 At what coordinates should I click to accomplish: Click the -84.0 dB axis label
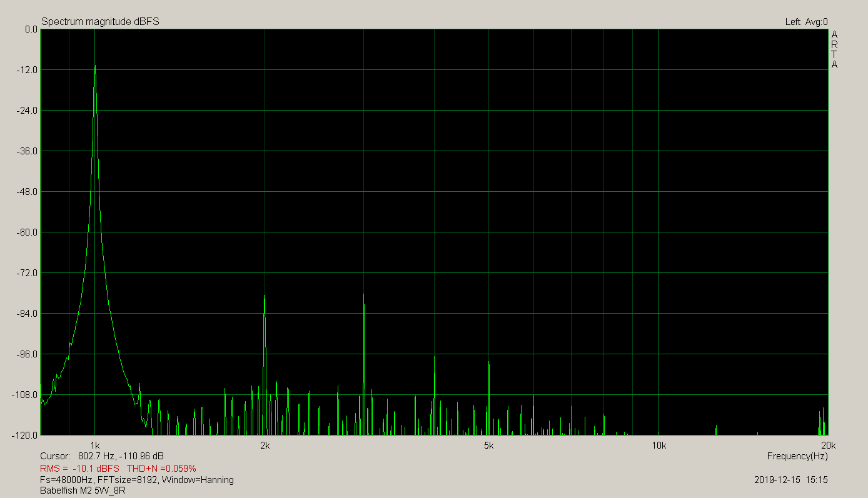[x=28, y=314]
